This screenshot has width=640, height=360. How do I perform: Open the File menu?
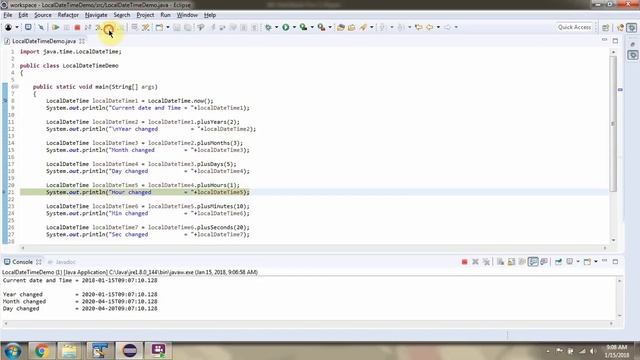8,15
